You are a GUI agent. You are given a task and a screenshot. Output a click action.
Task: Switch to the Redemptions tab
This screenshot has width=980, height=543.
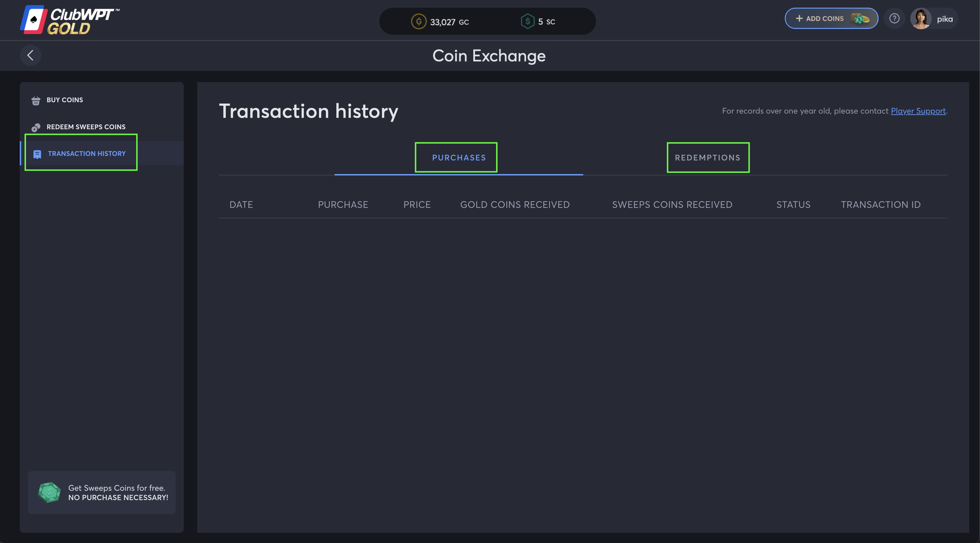click(x=707, y=158)
